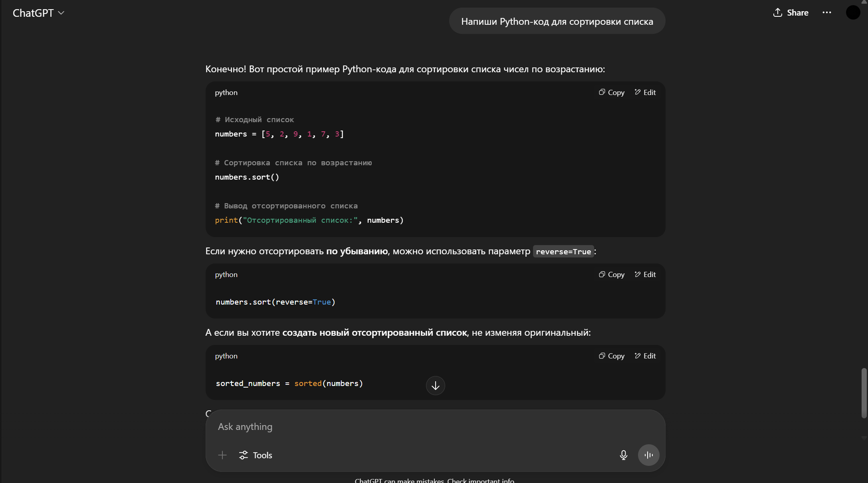
Task: Click the profile avatar circle
Action: tap(853, 13)
